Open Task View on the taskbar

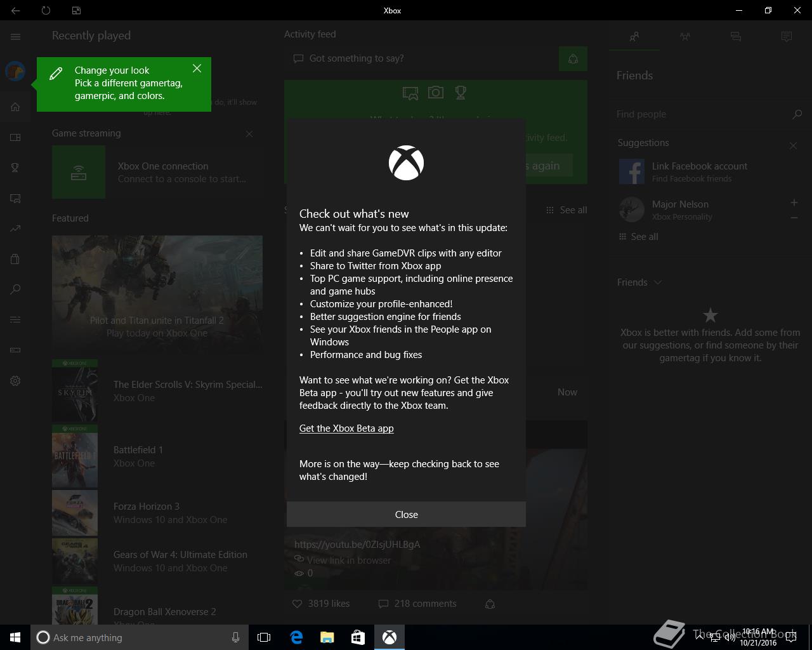tap(264, 637)
